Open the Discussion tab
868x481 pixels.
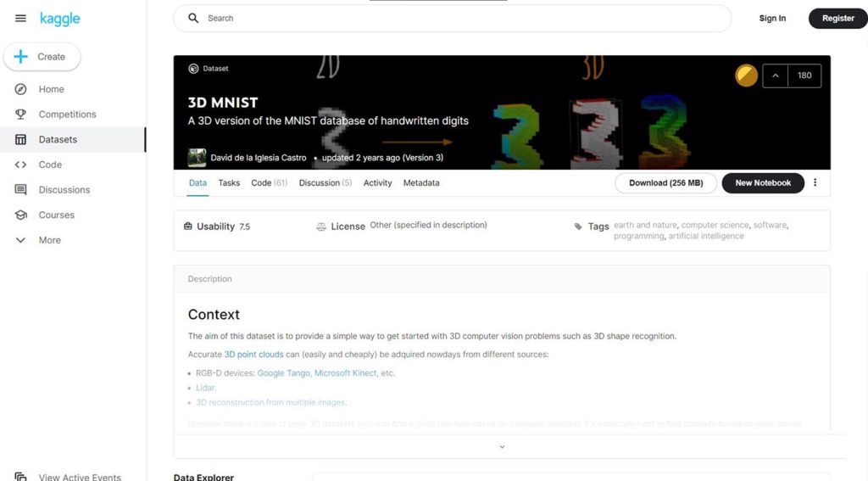tap(325, 183)
